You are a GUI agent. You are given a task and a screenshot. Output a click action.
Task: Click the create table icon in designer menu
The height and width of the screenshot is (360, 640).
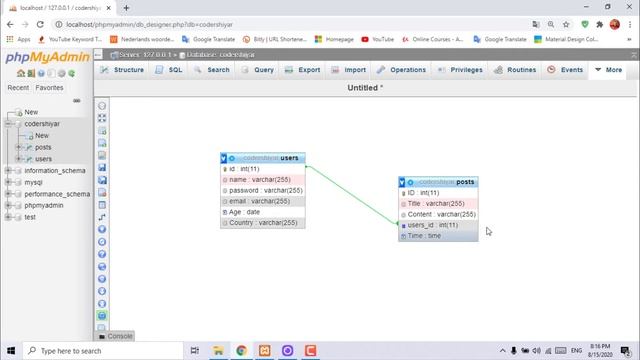(102, 205)
